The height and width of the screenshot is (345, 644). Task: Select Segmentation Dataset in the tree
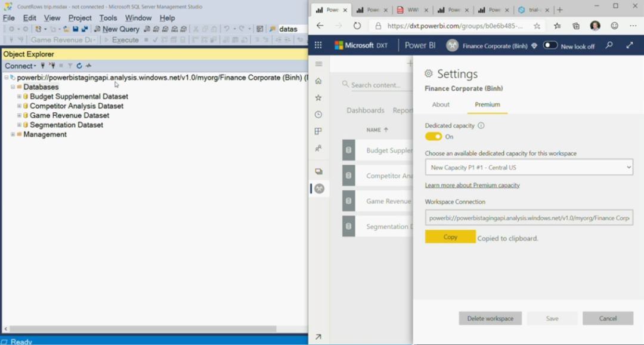[x=67, y=125]
